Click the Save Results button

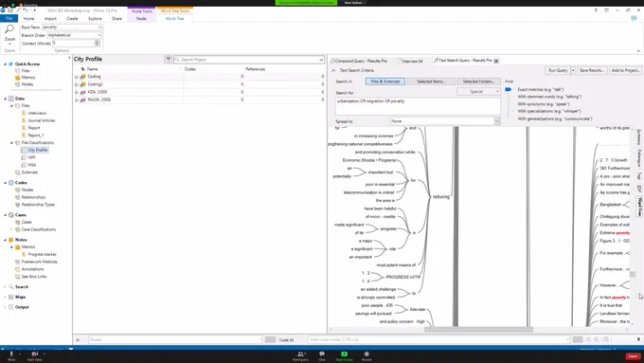[591, 70]
